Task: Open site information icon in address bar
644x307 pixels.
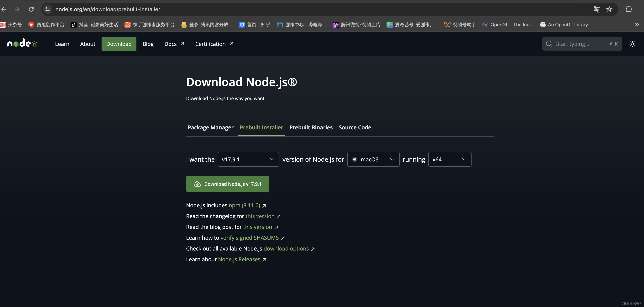Action: pos(48,9)
